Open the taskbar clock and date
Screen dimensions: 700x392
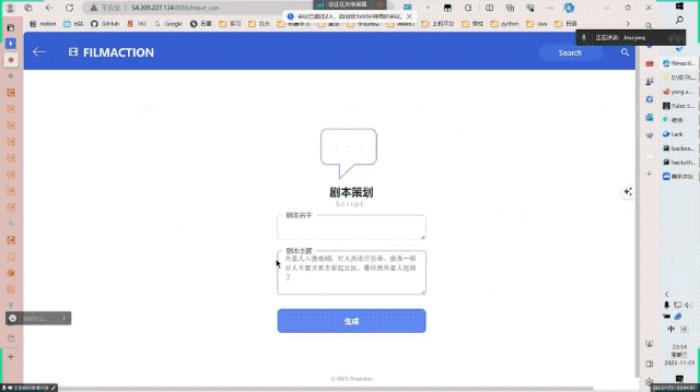[x=679, y=354]
